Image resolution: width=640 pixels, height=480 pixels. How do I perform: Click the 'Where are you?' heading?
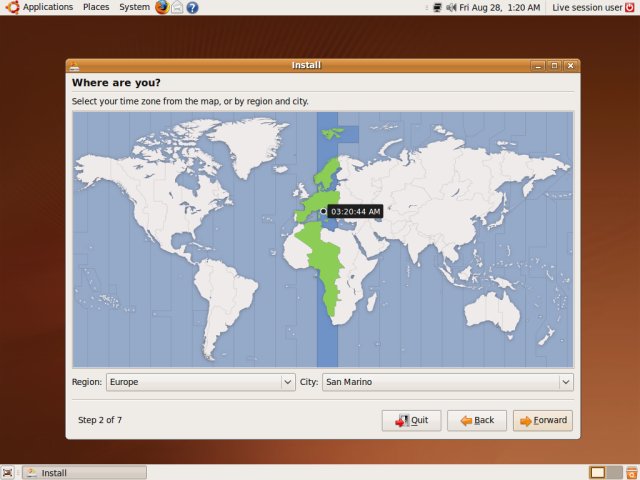click(x=116, y=82)
